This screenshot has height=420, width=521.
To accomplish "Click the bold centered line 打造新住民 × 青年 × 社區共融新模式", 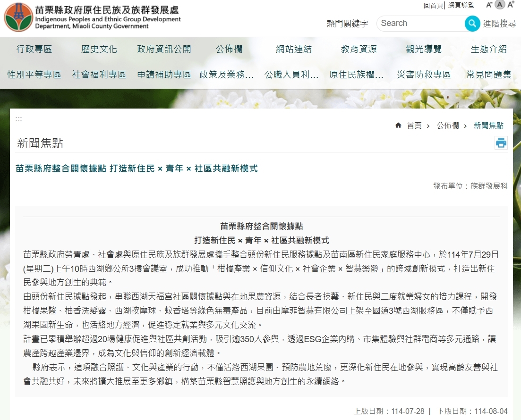I will pyautogui.click(x=262, y=240).
